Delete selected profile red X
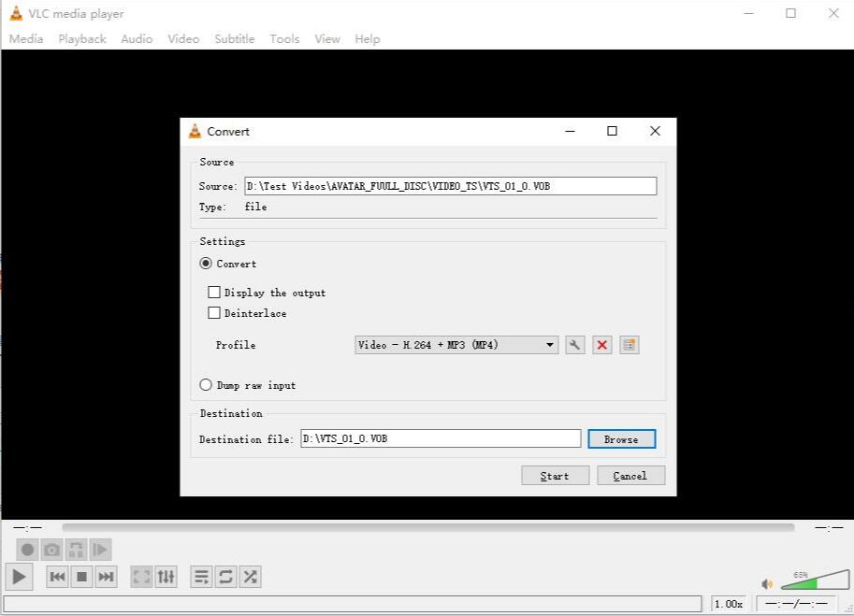The height and width of the screenshot is (616, 854). click(601, 345)
